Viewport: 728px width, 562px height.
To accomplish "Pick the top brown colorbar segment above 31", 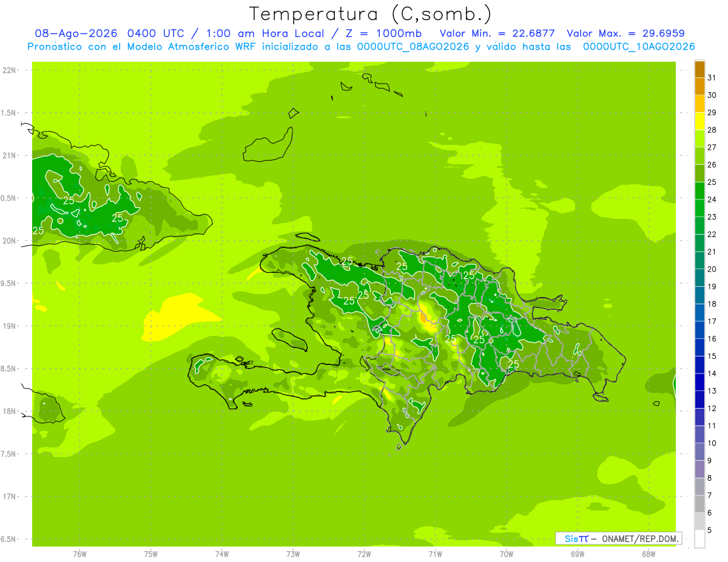I will [699, 69].
